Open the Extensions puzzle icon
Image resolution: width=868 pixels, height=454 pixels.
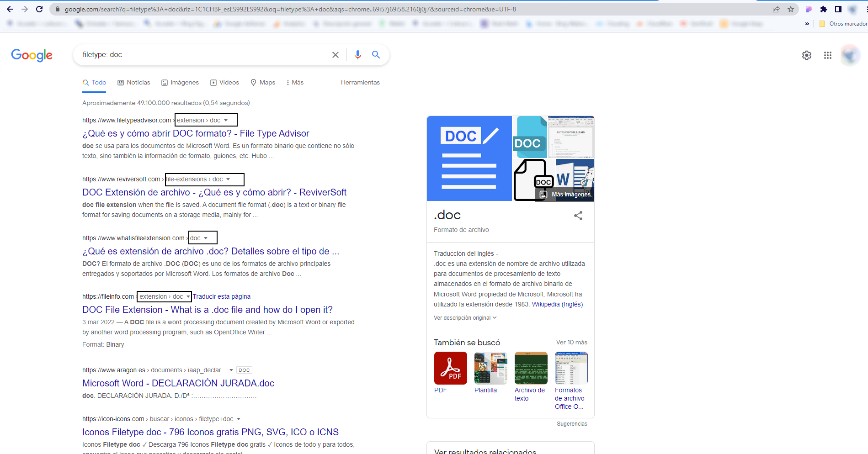[824, 9]
